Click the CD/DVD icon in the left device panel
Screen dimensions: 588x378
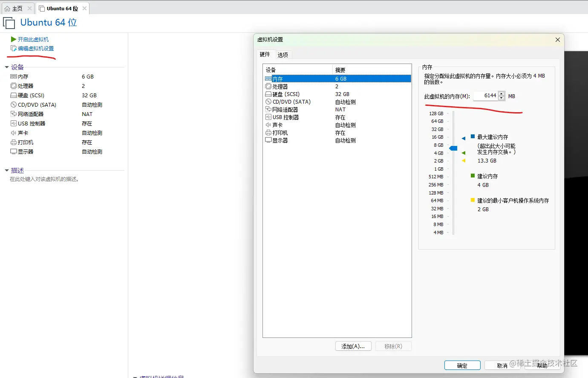pos(14,105)
